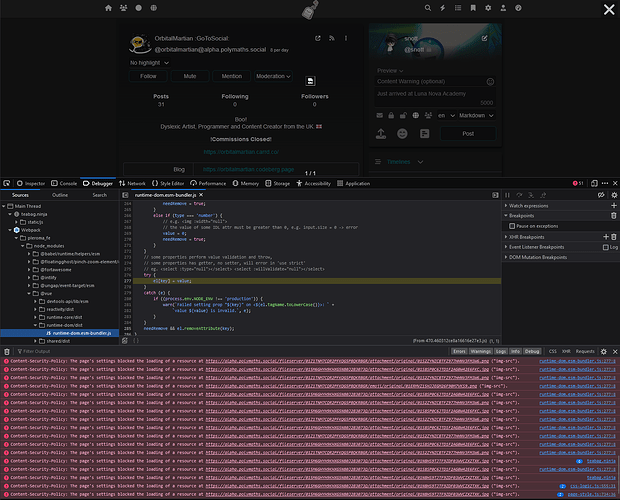
Task: Select unlisted open-lock visibility
Action: [403, 115]
